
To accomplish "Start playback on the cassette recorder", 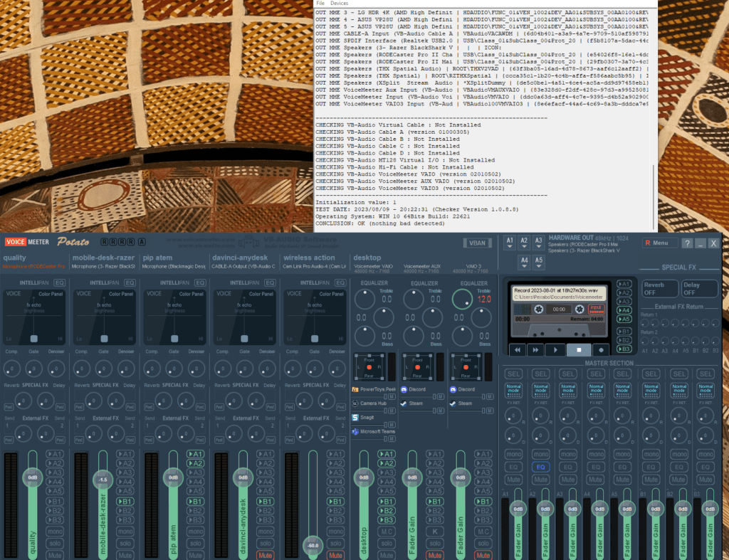I will pyautogui.click(x=555, y=350).
